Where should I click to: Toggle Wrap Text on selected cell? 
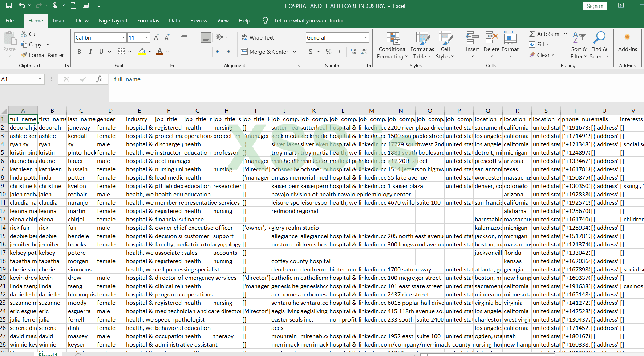tap(258, 37)
